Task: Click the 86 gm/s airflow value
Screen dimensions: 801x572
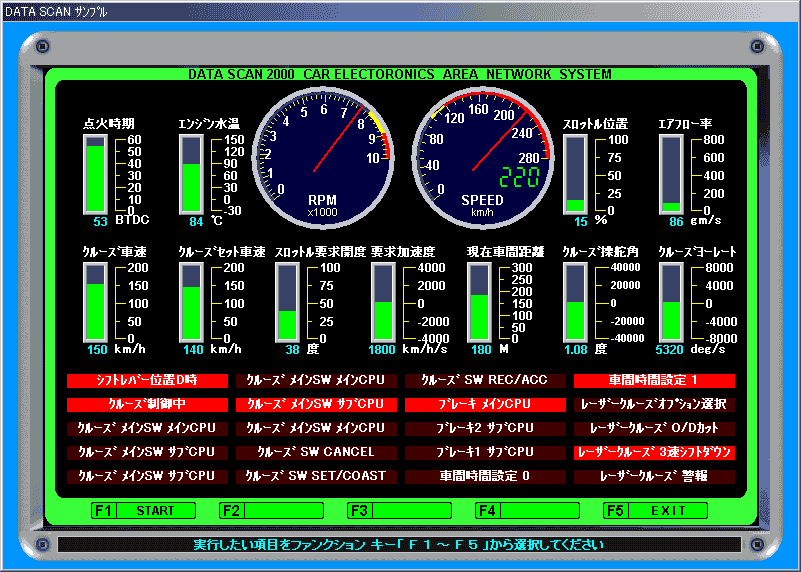Action: 676,222
